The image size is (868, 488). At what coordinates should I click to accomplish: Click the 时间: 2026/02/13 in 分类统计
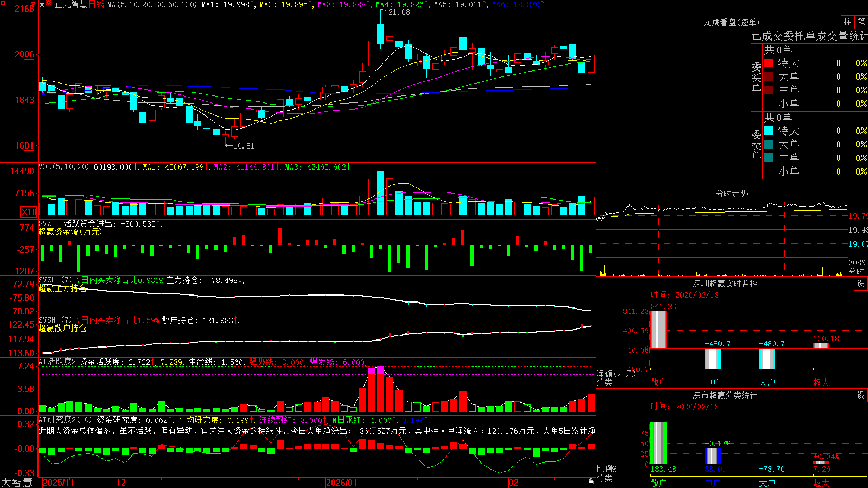click(x=685, y=407)
